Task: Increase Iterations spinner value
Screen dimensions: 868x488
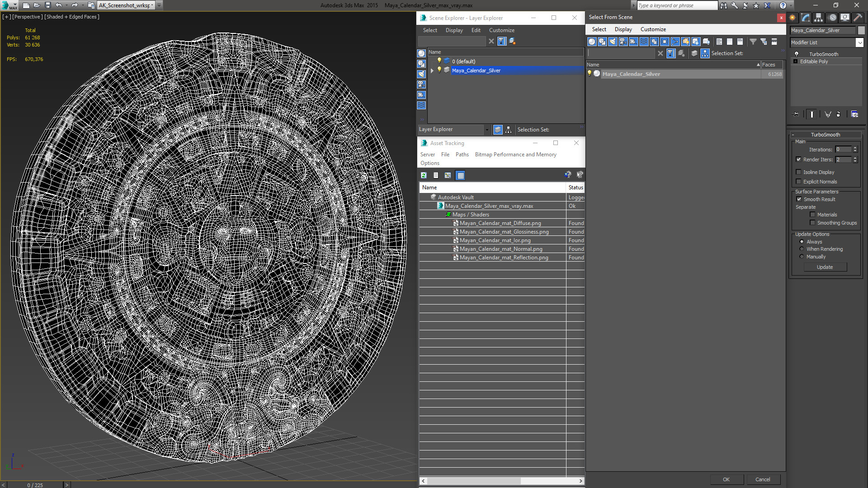Action: (855, 148)
